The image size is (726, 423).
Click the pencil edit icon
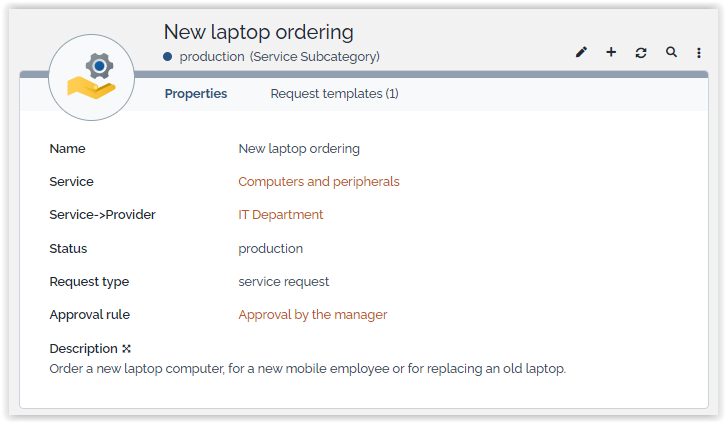click(x=581, y=52)
